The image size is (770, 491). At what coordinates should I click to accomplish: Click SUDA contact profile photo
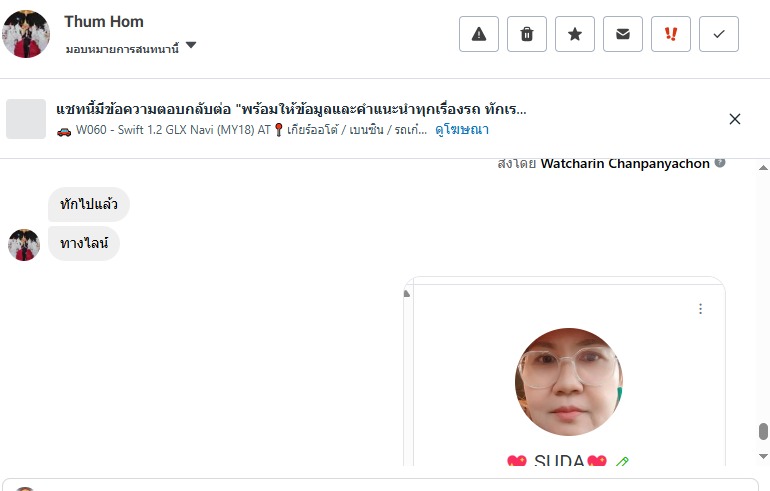click(569, 382)
